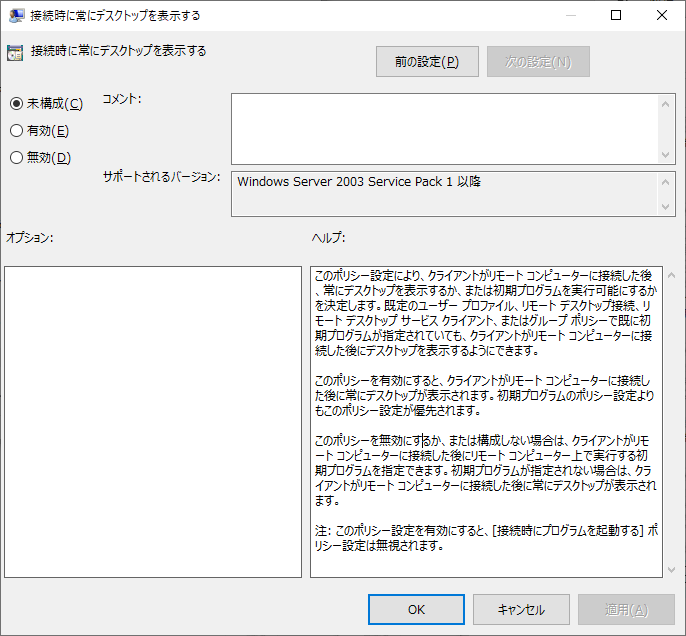
Task: Click the help note starting 注:
Action: coord(486,538)
